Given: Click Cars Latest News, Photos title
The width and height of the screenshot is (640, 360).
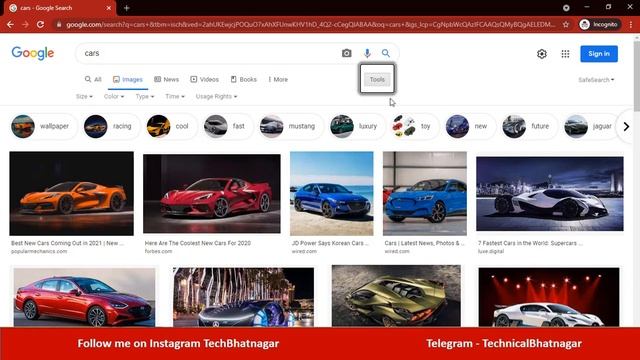Looking at the screenshot, I should 424,243.
